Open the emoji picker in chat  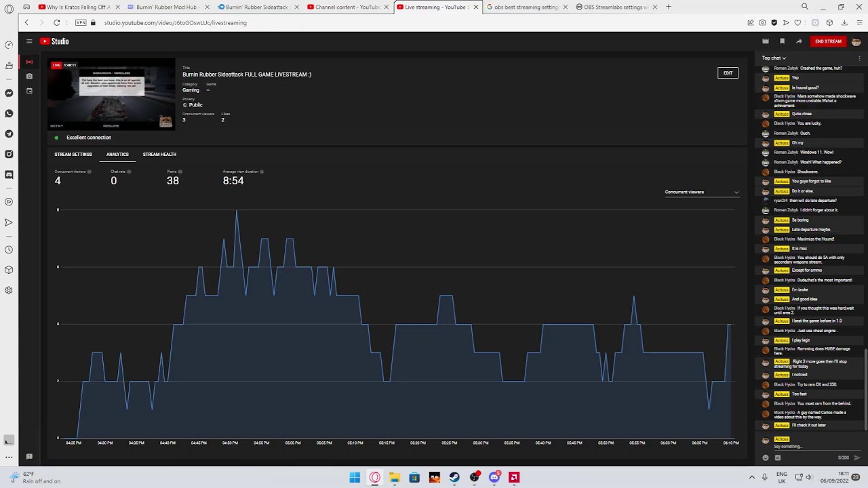[x=766, y=457]
